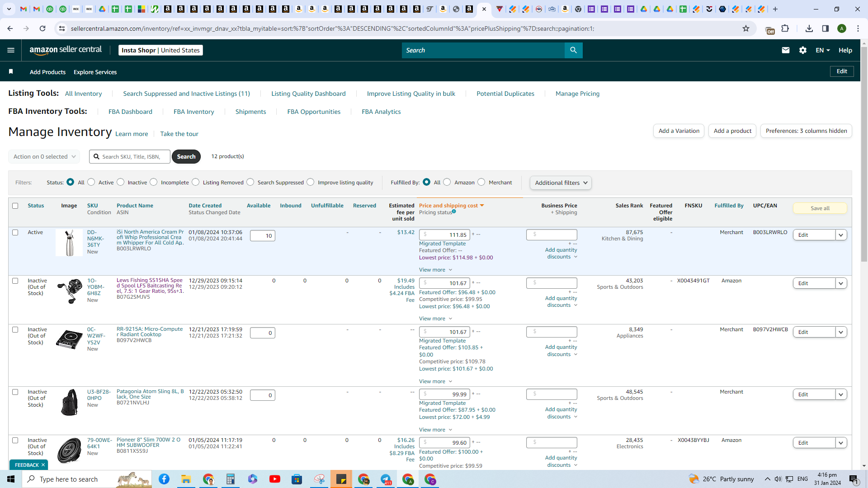The width and height of the screenshot is (868, 488).
Task: Click the Save all button
Action: point(820,208)
